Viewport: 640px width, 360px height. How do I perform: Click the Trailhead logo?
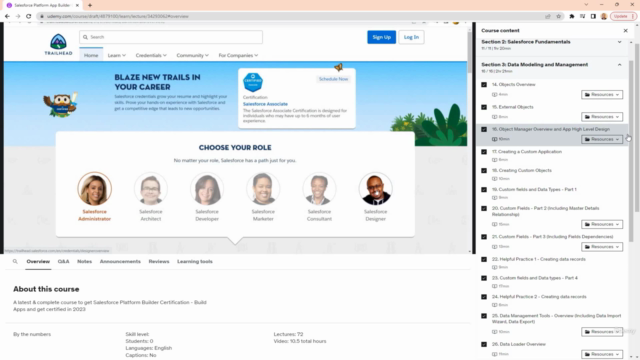[x=58, y=44]
